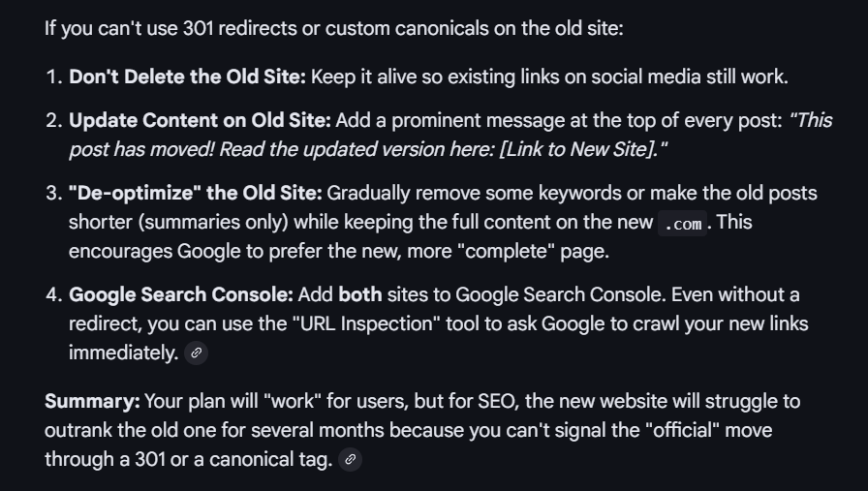
Task: Open the citation link icon after "canonical tag."
Action: coord(351,460)
